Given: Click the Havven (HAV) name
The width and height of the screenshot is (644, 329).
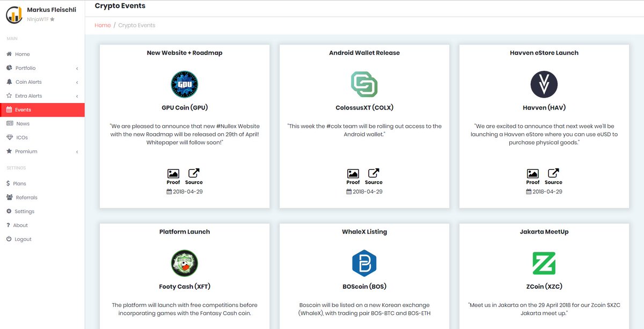Looking at the screenshot, I should [544, 107].
